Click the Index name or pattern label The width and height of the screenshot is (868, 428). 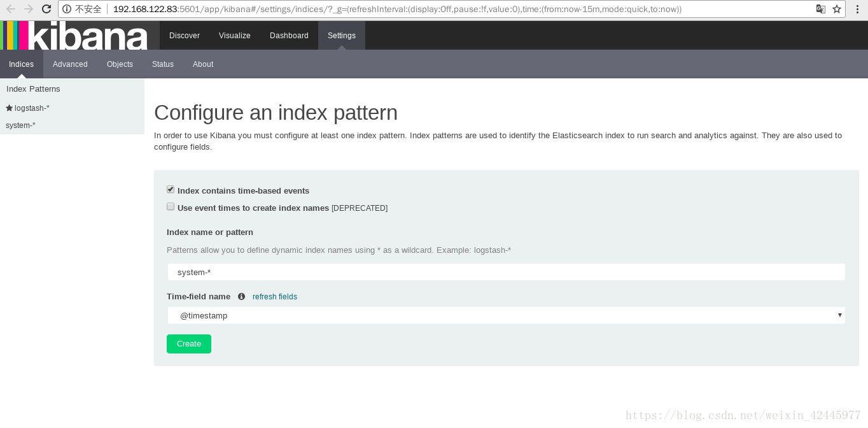point(210,232)
